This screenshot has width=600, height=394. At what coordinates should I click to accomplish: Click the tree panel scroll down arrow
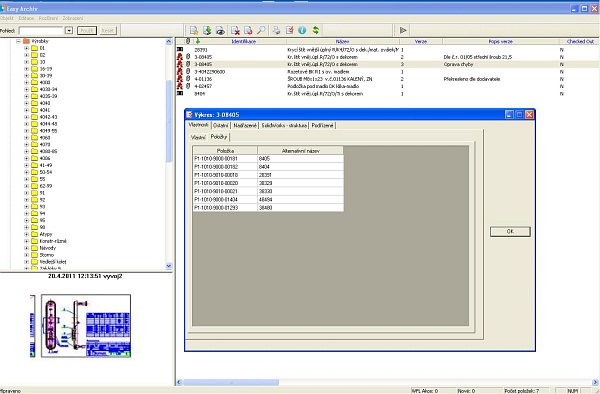click(169, 265)
